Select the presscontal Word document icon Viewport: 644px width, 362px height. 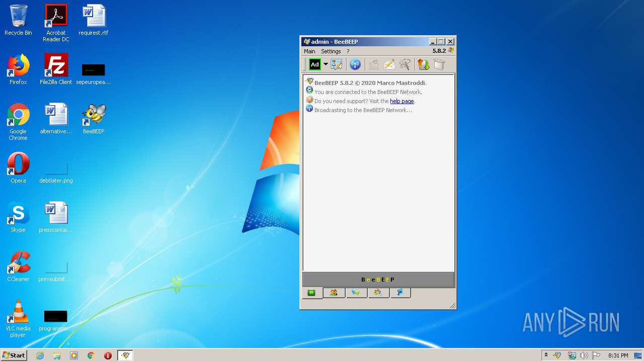point(56,217)
